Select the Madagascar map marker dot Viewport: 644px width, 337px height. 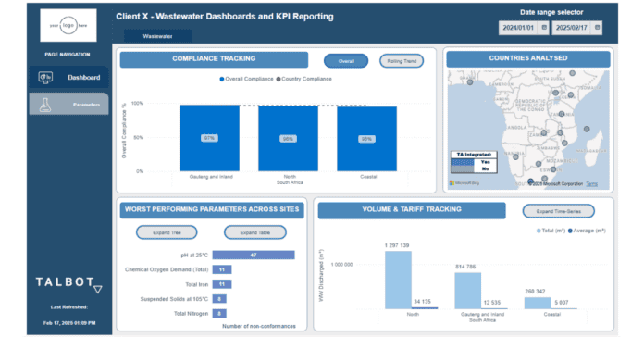[587, 129]
